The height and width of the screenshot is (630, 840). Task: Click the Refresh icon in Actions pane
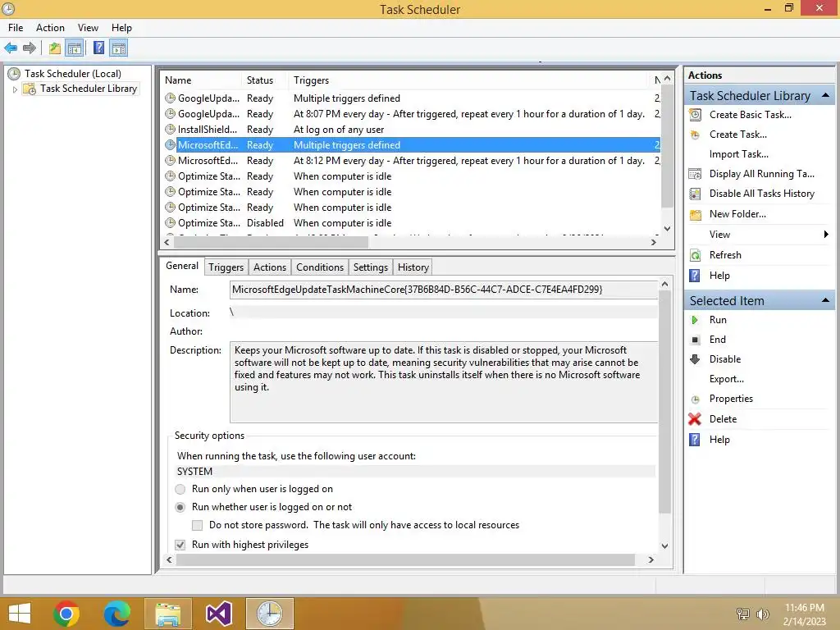(695, 255)
